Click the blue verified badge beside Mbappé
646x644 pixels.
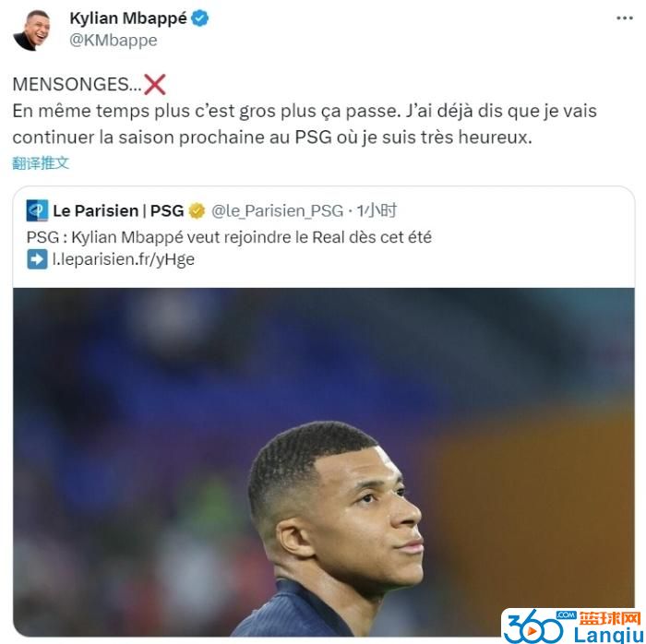click(200, 18)
